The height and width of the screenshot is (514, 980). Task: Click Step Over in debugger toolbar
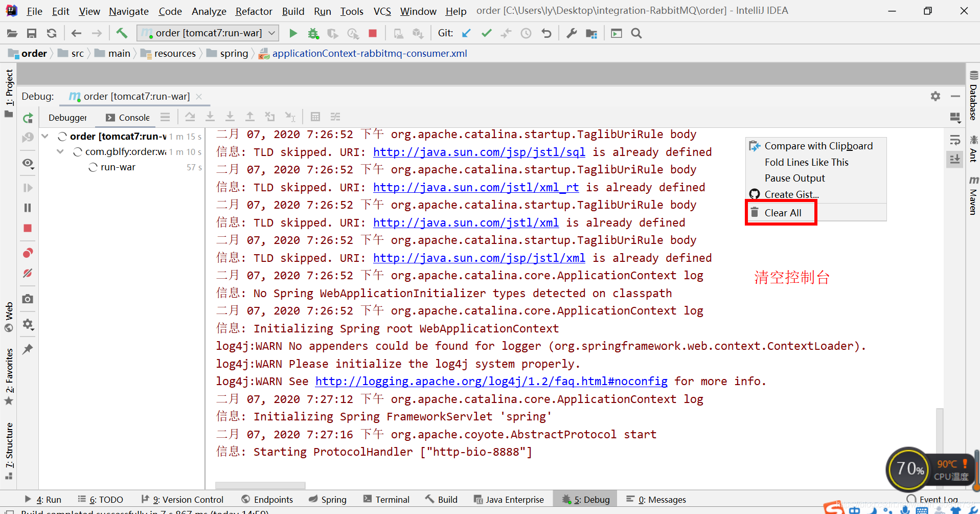pos(190,117)
